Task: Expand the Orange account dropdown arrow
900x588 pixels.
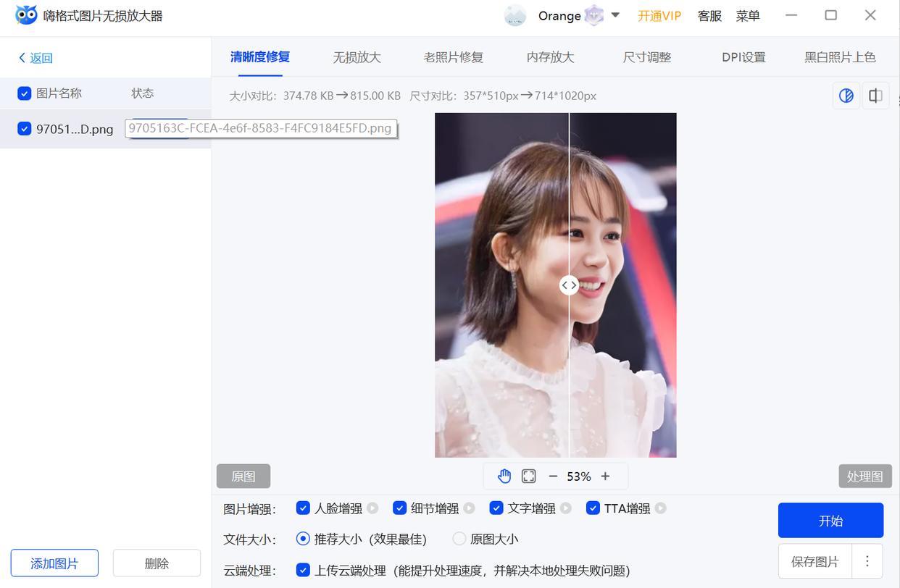Action: coord(615,15)
